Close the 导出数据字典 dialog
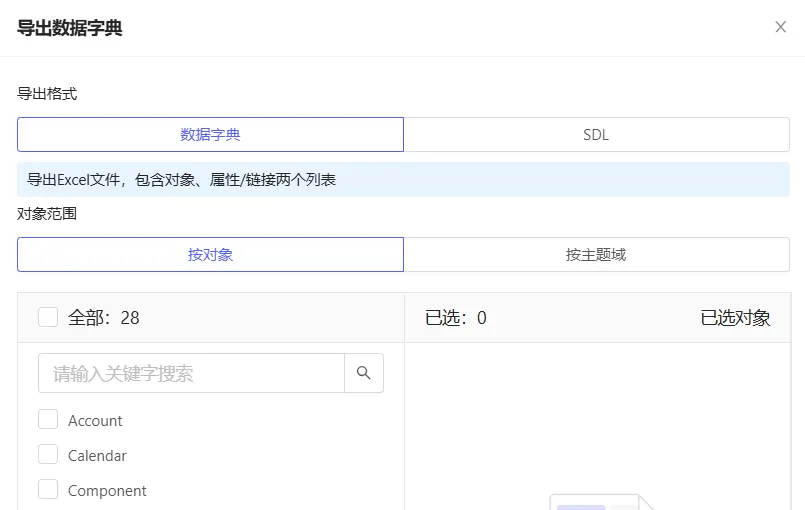This screenshot has width=805, height=510. 781,27
